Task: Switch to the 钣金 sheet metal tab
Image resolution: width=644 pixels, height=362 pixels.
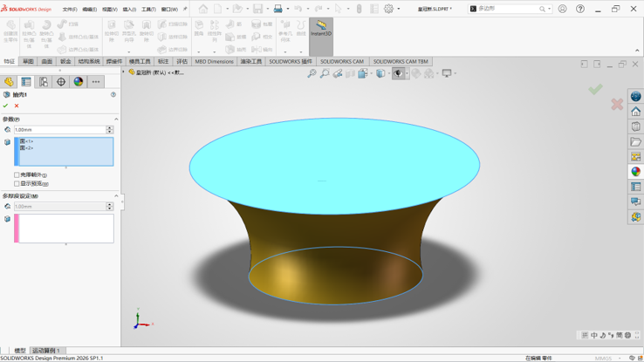Action: click(65, 62)
